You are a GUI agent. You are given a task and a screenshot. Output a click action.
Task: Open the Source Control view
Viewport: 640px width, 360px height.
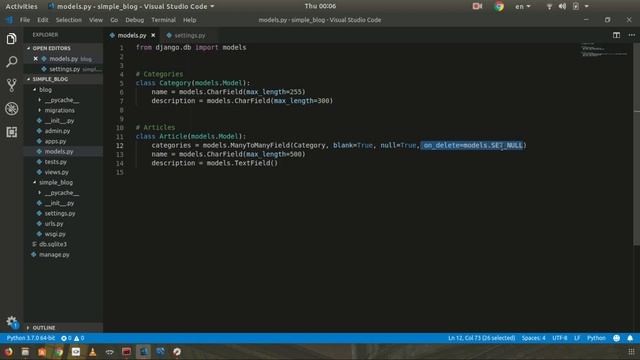(x=11, y=85)
